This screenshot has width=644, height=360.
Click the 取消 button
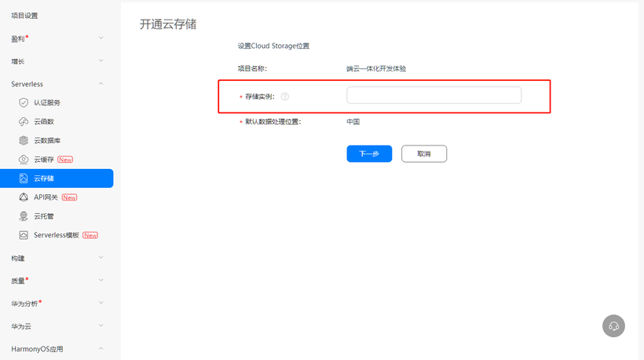pyautogui.click(x=424, y=154)
